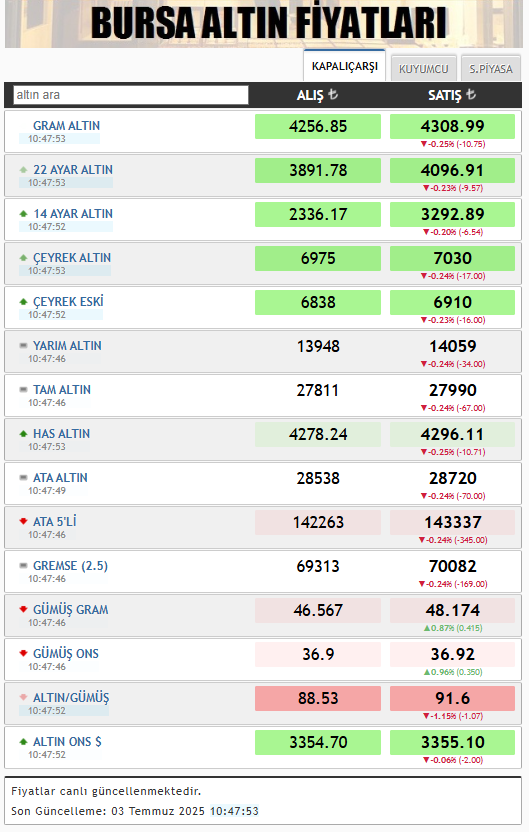Click the green arrow beside ALTIN ONS $
The height and width of the screenshot is (832, 532).
point(23,742)
